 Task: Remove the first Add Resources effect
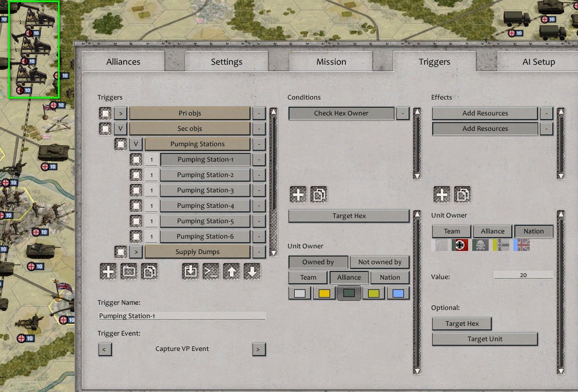547,113
